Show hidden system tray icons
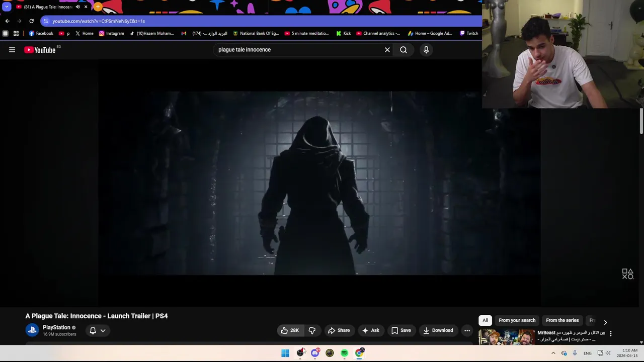Viewport: 644px width, 362px height. point(553,353)
